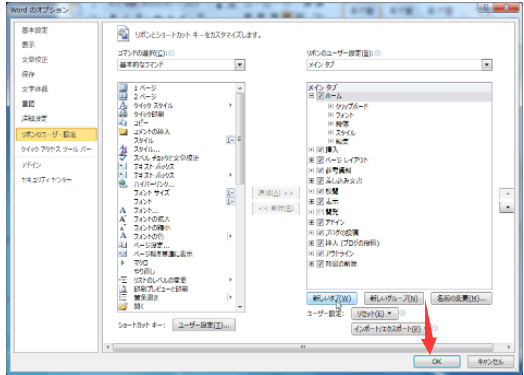Select the フォント... letter A icon
The image size is (524, 375).
[x=123, y=210]
